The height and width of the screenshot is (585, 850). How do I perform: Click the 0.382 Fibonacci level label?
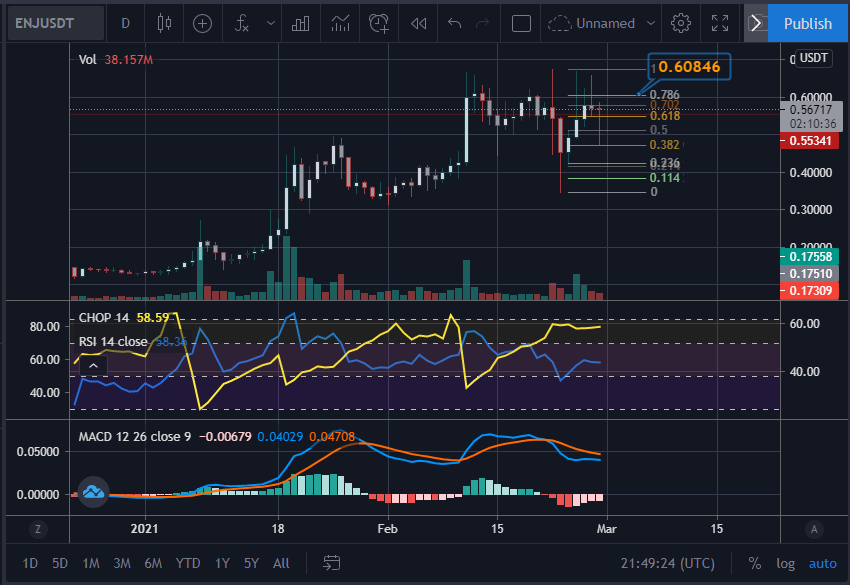665,145
